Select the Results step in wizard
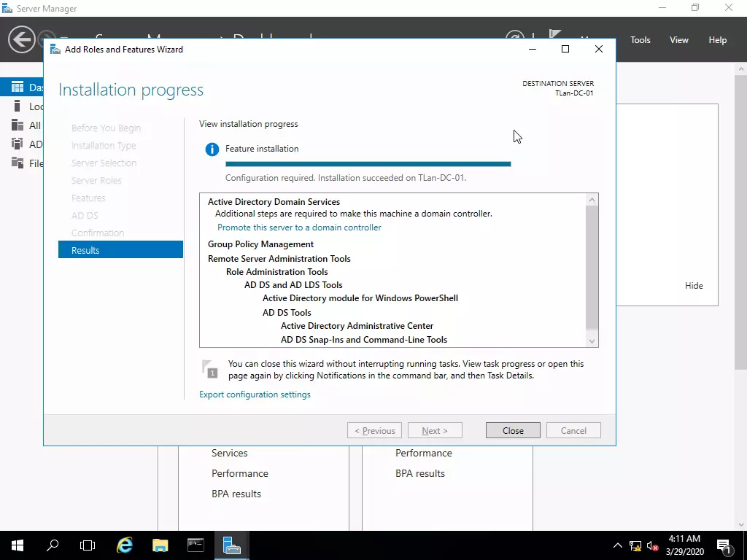747x560 pixels. tap(120, 250)
